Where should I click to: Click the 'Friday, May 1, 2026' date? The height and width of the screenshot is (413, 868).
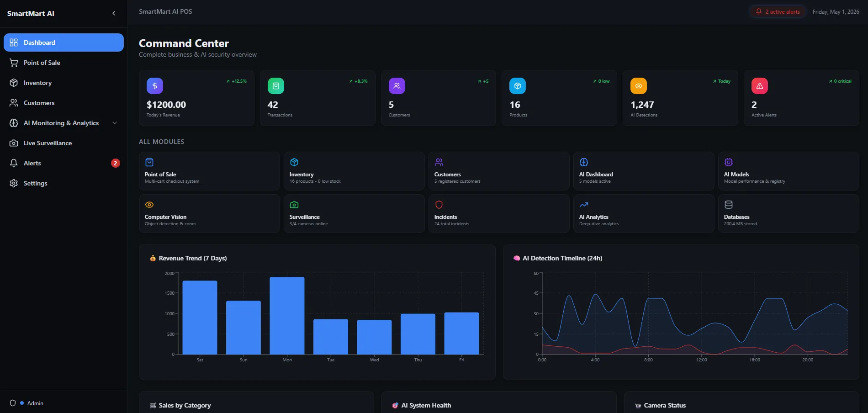836,12
